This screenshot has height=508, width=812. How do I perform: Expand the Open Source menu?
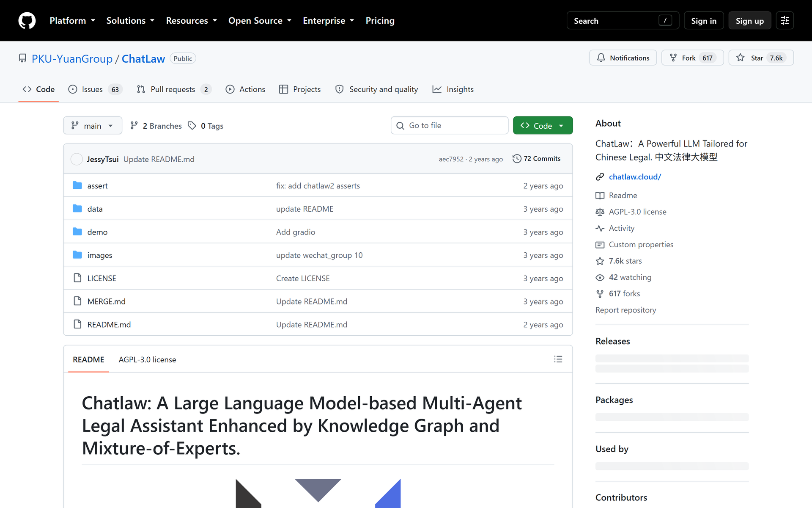coord(260,20)
